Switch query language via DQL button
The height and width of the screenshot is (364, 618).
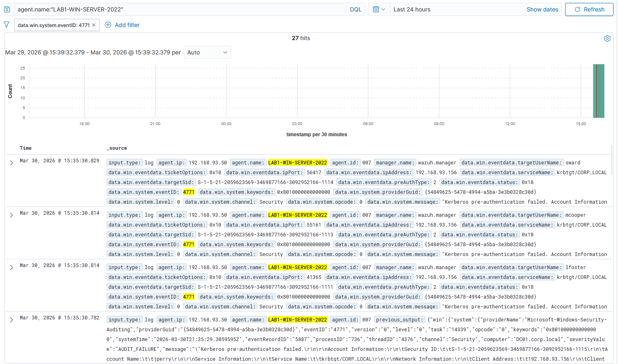(x=355, y=9)
